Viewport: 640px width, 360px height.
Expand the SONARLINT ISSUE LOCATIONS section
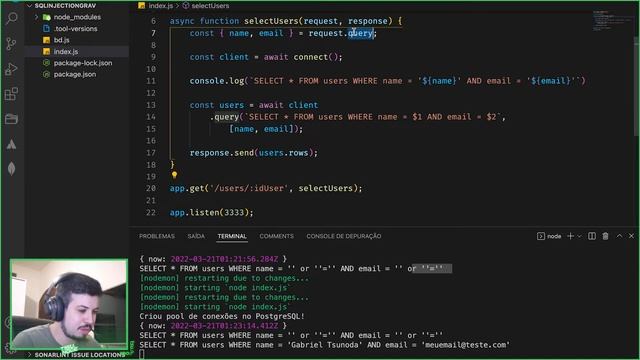click(x=76, y=355)
